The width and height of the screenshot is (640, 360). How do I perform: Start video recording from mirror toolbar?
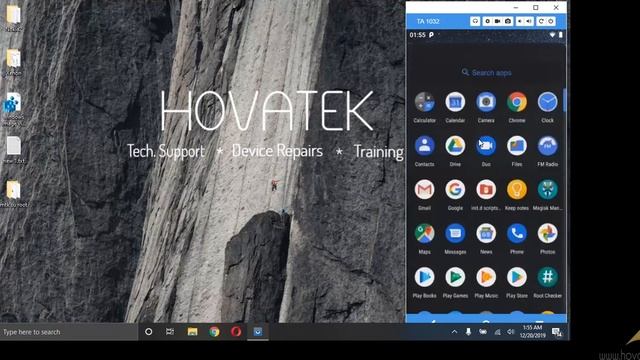click(498, 21)
